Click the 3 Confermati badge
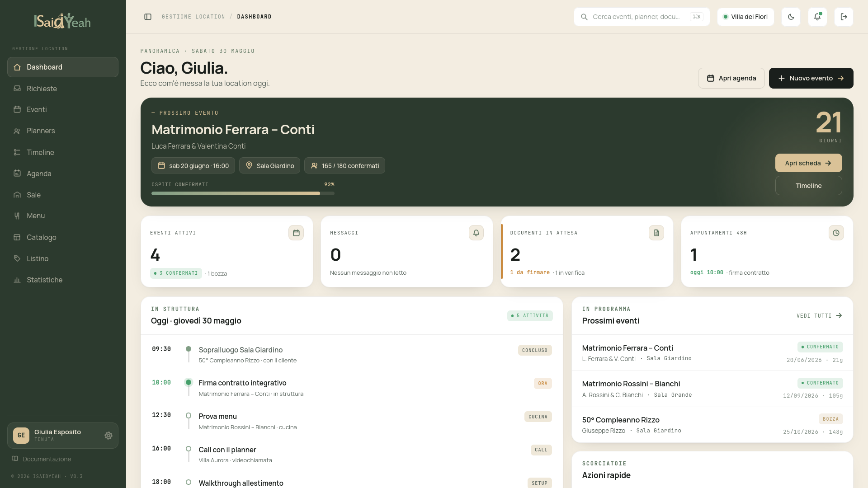This screenshot has width=868, height=488. coord(176,273)
